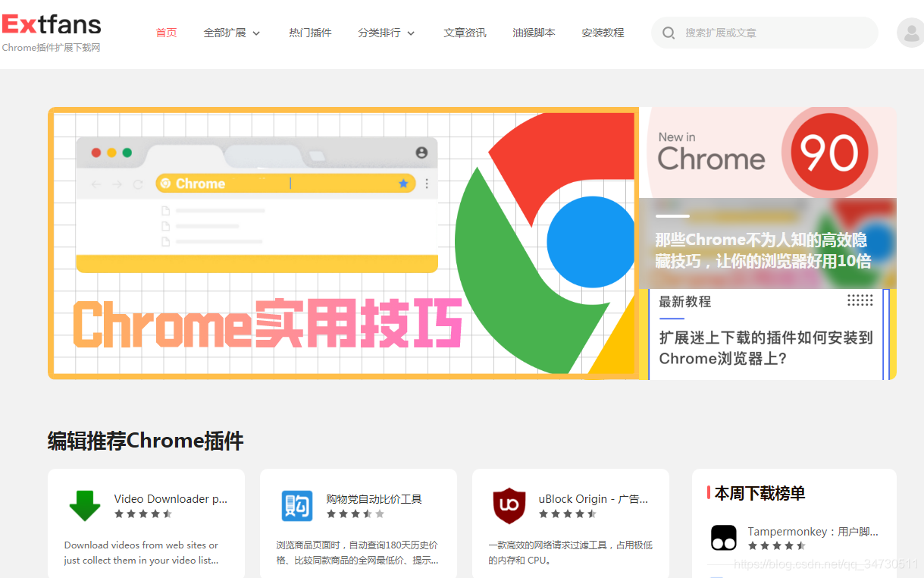Click the search magnifier icon

pyautogui.click(x=669, y=33)
